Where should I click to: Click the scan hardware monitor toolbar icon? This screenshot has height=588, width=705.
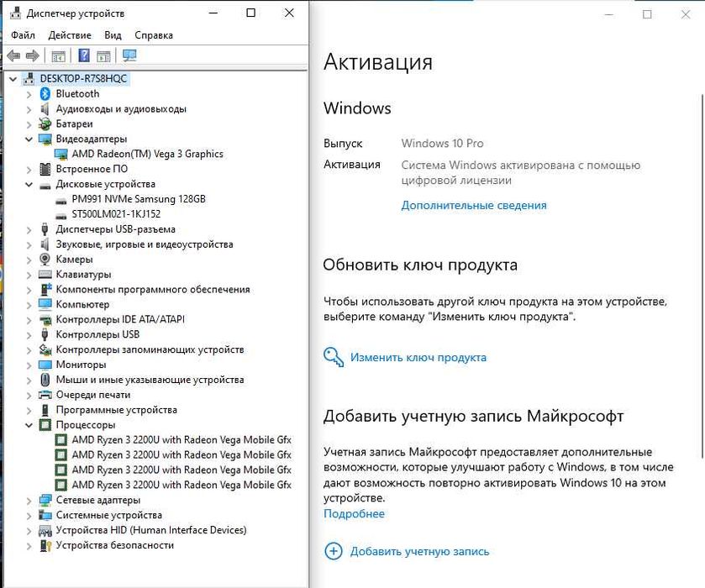(x=129, y=55)
